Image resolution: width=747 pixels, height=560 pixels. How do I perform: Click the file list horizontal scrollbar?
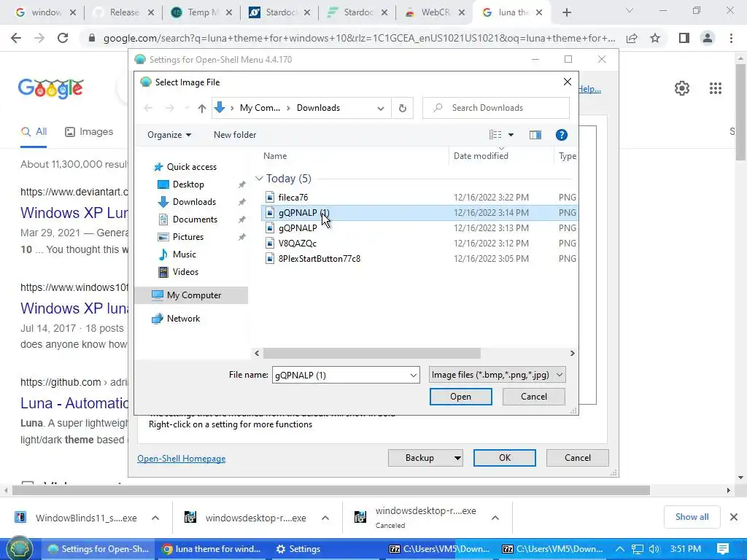[x=371, y=354]
